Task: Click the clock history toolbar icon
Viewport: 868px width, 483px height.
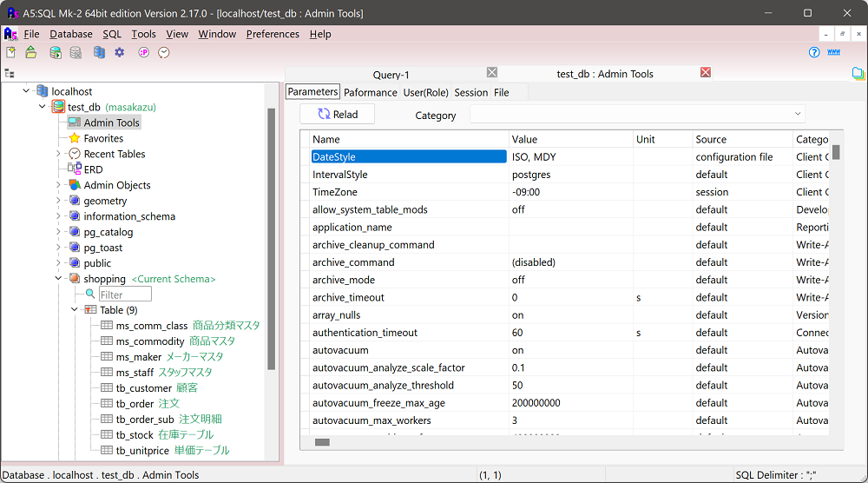Action: (x=164, y=53)
